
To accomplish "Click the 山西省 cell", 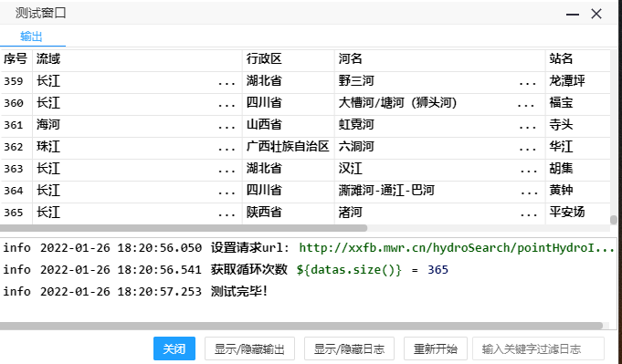I will [264, 125].
